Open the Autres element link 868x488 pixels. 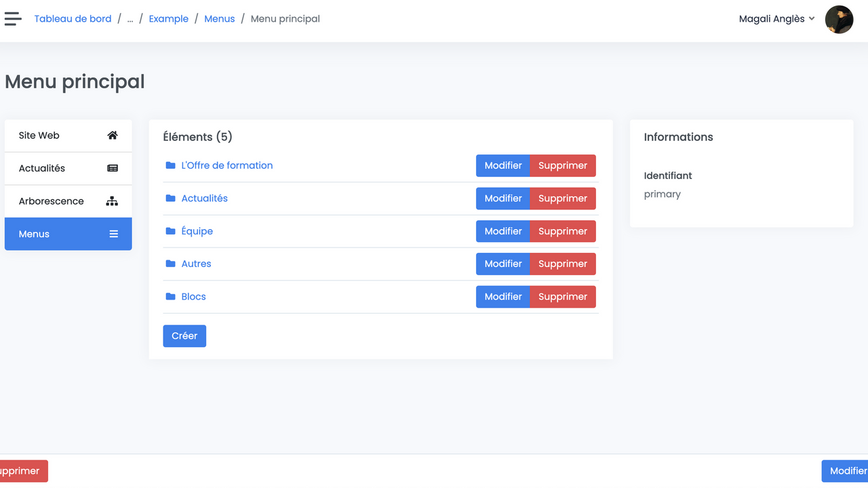click(x=196, y=264)
